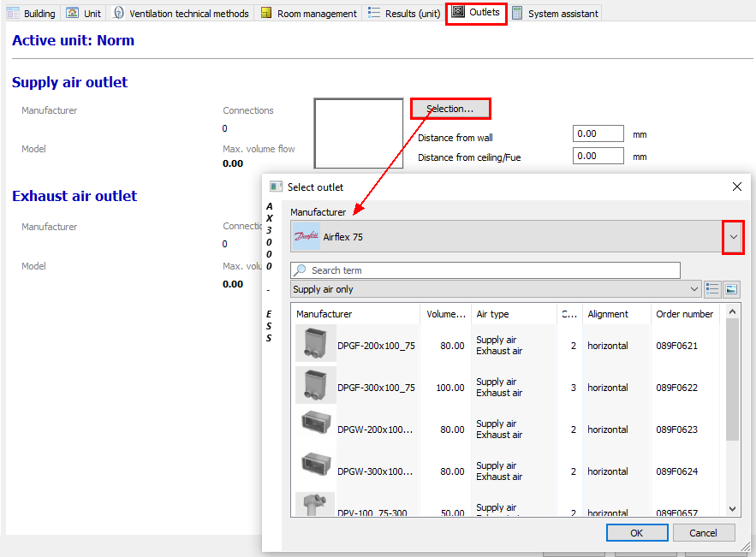Select row with order number 089F0621

click(x=506, y=346)
